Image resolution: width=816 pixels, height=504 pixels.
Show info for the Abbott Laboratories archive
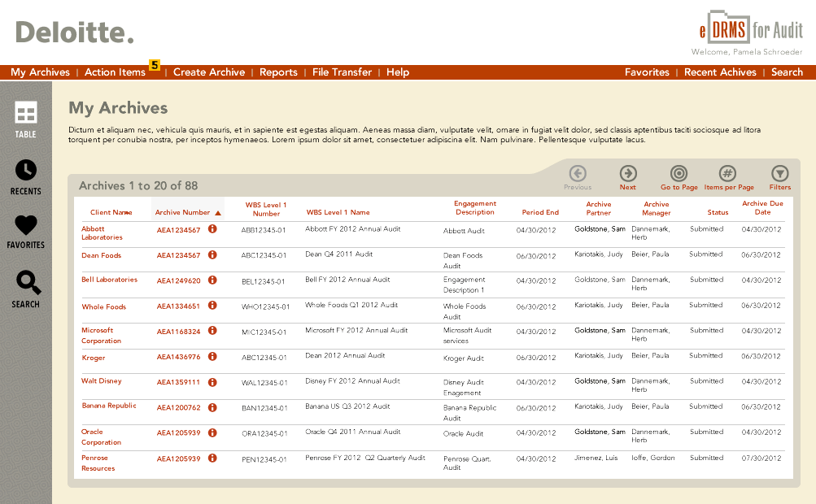point(212,229)
